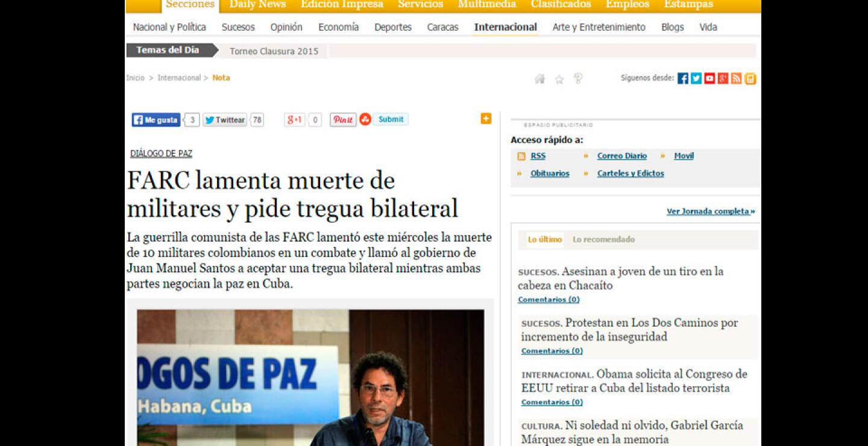Go to Arte y Entretenimiento section
This screenshot has width=868, height=446.
click(x=599, y=27)
